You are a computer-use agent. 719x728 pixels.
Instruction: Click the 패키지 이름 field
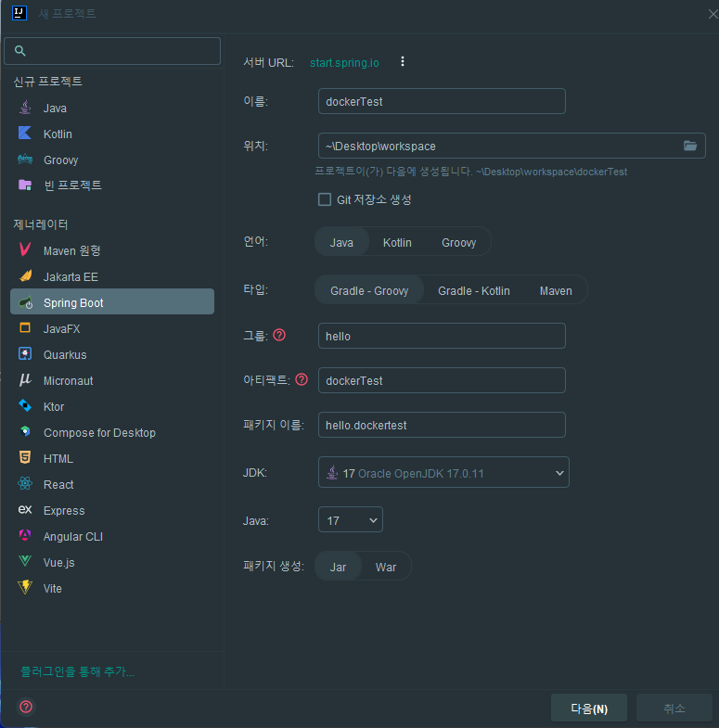442,425
